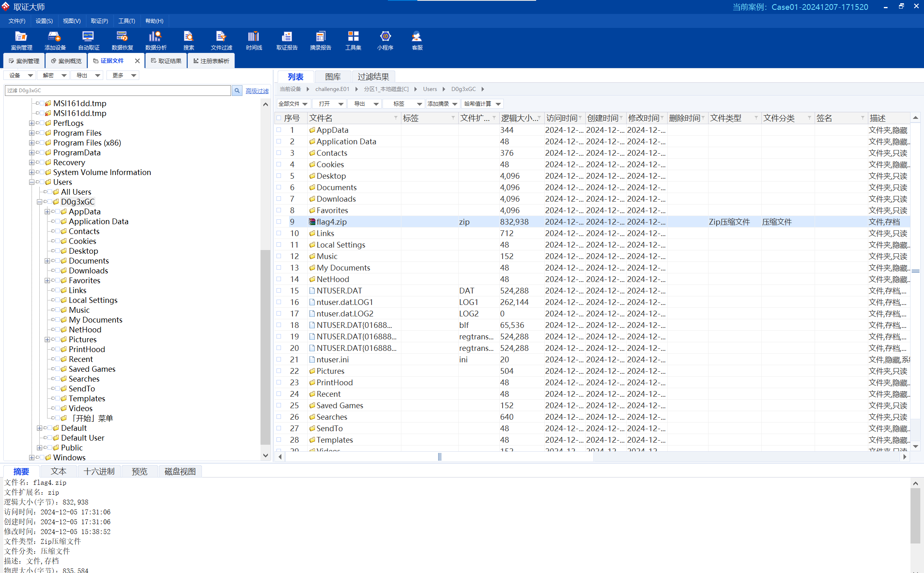Image resolution: width=924 pixels, height=573 pixels.
Task: Close the 证据文件 tab
Action: click(x=137, y=61)
